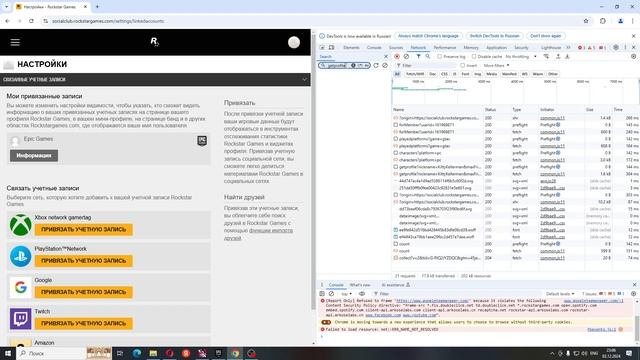Click the Google logo
640x360 pixels.
[20, 287]
